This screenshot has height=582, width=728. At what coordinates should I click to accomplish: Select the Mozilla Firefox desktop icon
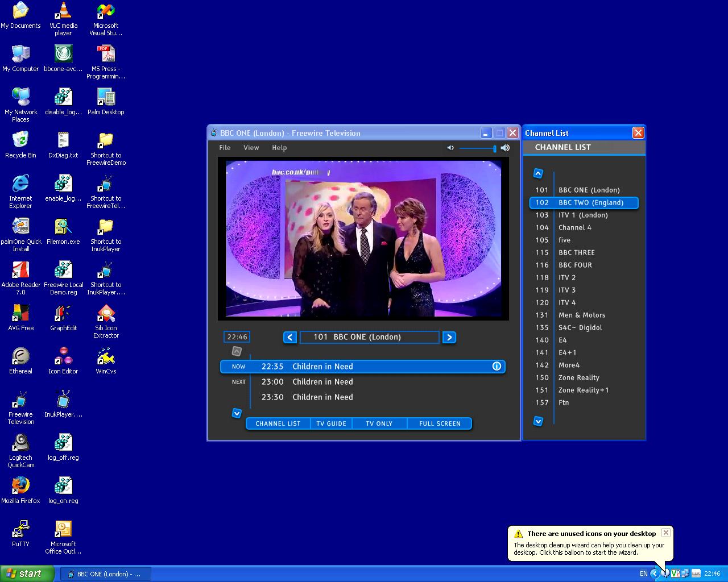pyautogui.click(x=20, y=491)
